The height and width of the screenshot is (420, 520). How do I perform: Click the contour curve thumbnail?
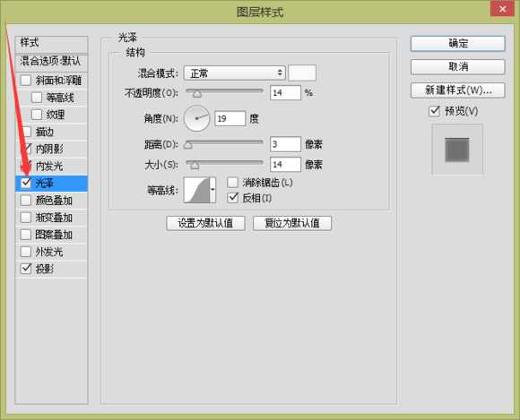(x=196, y=190)
